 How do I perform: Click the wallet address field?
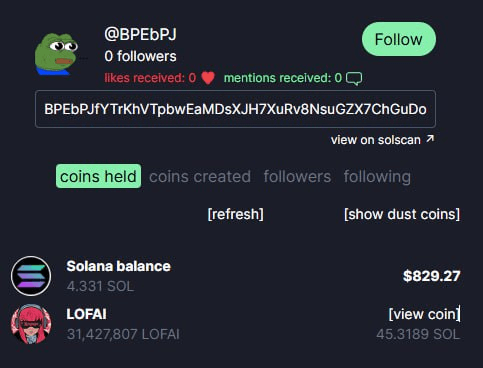pyautogui.click(x=235, y=109)
